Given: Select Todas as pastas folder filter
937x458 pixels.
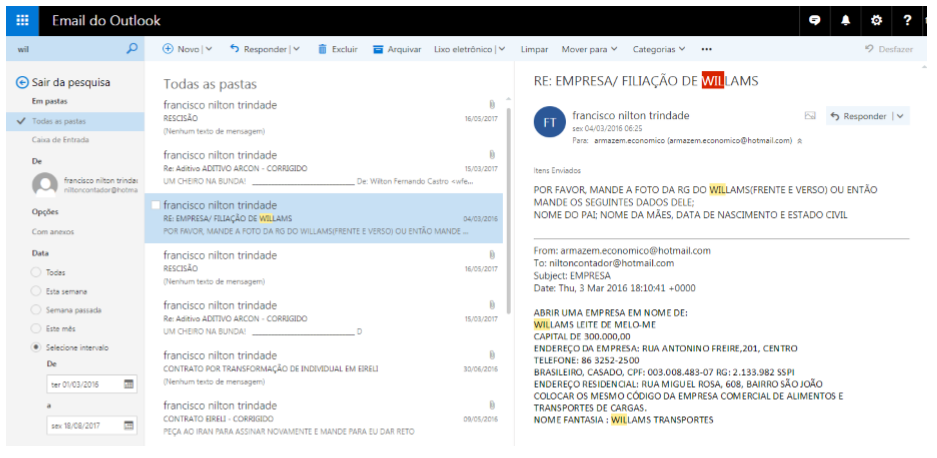Looking at the screenshot, I should click(75, 121).
